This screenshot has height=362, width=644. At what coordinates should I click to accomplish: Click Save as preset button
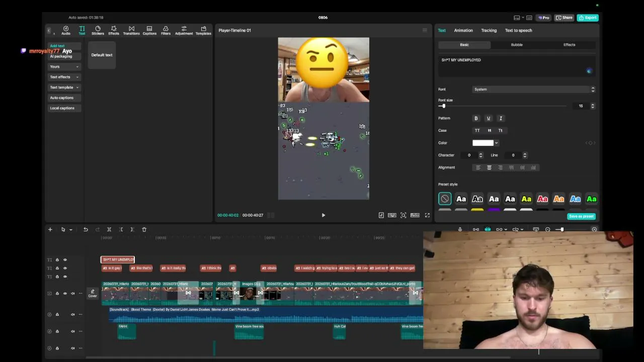click(x=581, y=216)
